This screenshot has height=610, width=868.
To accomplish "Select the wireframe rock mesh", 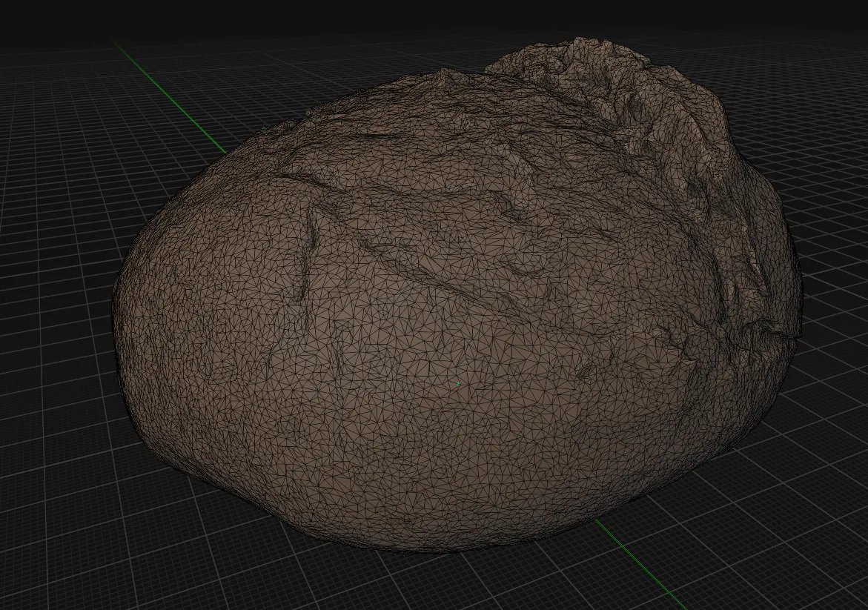I will [445, 296].
